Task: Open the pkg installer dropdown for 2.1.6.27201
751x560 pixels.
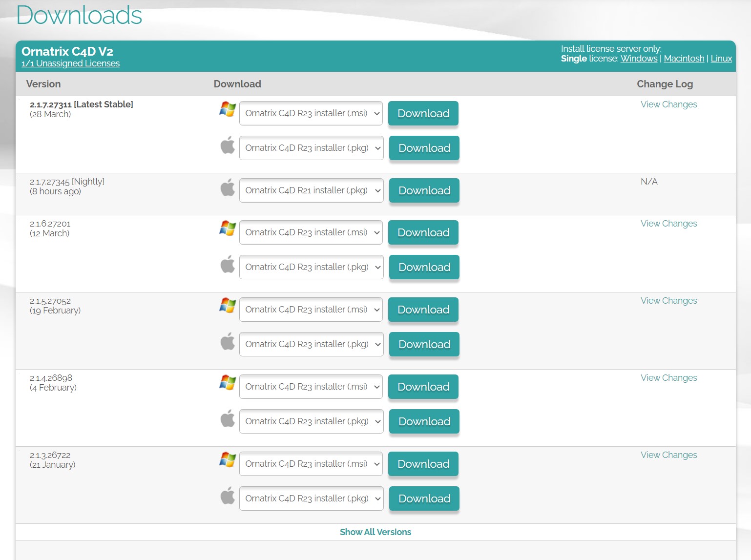Action: click(312, 267)
